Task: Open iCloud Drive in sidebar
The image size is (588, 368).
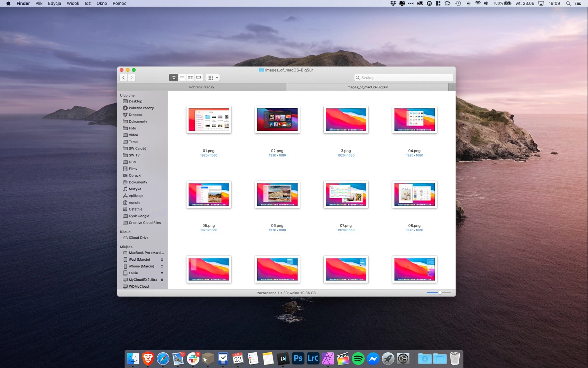Action: [138, 238]
